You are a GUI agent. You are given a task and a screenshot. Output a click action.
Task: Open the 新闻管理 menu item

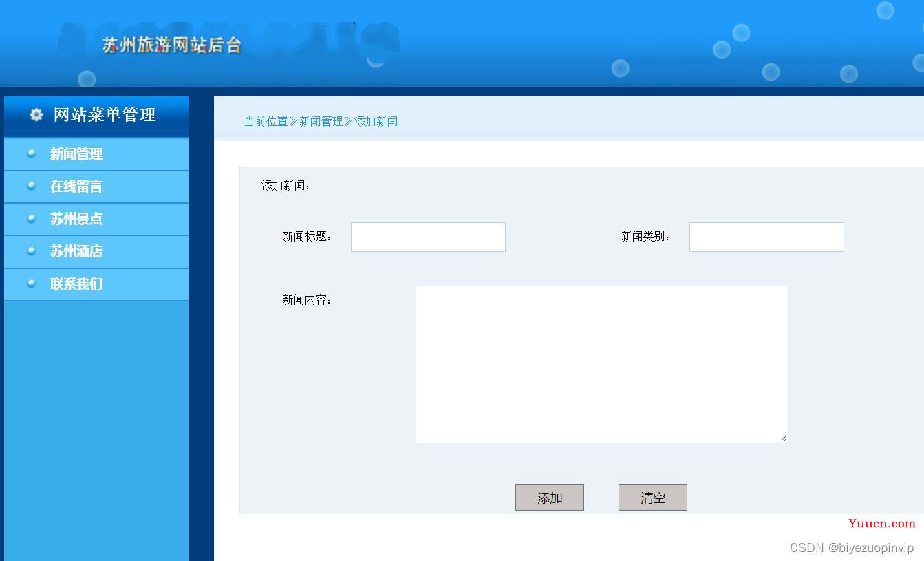click(96, 154)
